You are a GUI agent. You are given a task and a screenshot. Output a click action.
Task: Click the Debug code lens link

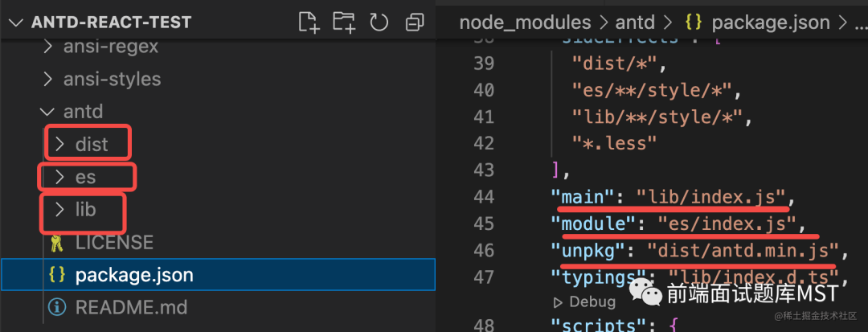tap(592, 301)
